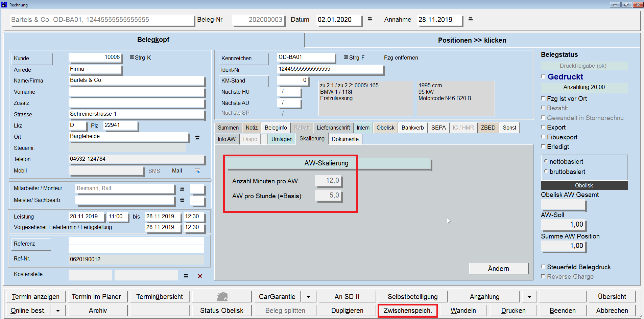This screenshot has width=644, height=319.
Task: Click the Strg-K customer lookup icon
Action: [132, 57]
